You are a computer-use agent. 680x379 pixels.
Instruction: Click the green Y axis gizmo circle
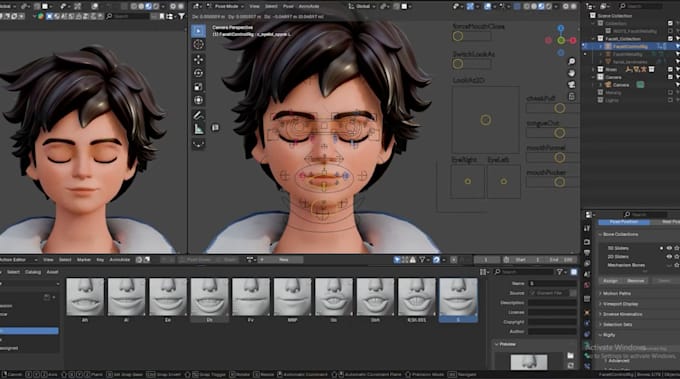pyautogui.click(x=561, y=40)
